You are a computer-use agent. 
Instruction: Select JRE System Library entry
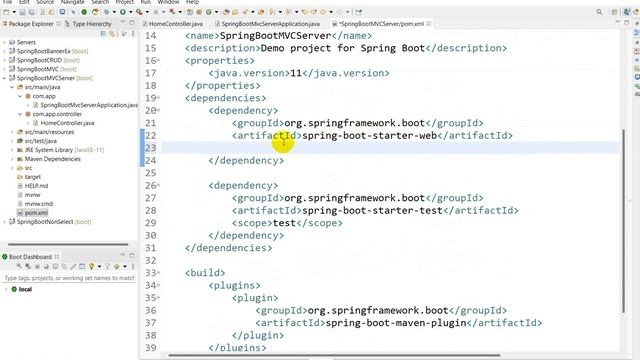click(x=64, y=150)
